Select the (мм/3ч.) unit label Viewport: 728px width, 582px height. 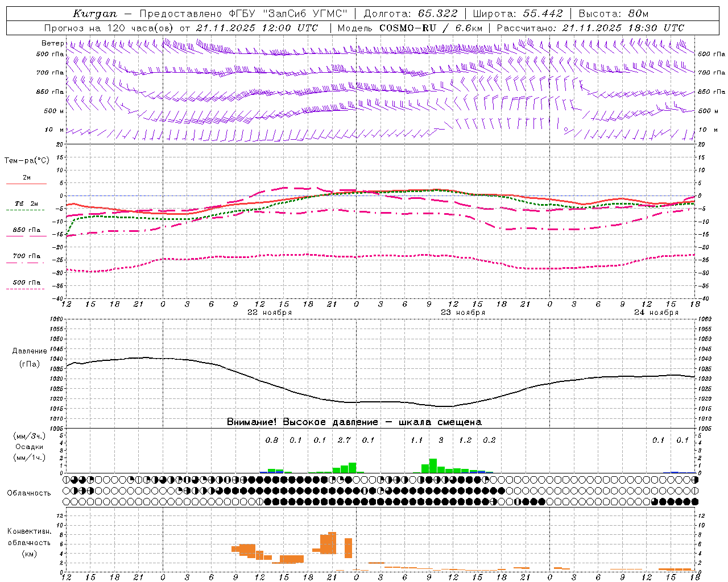coord(29,436)
